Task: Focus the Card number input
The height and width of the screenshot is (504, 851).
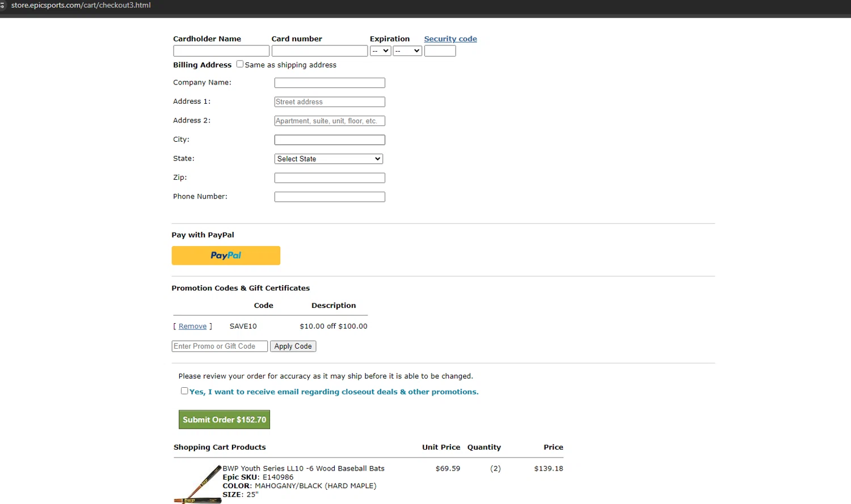Action: point(319,51)
